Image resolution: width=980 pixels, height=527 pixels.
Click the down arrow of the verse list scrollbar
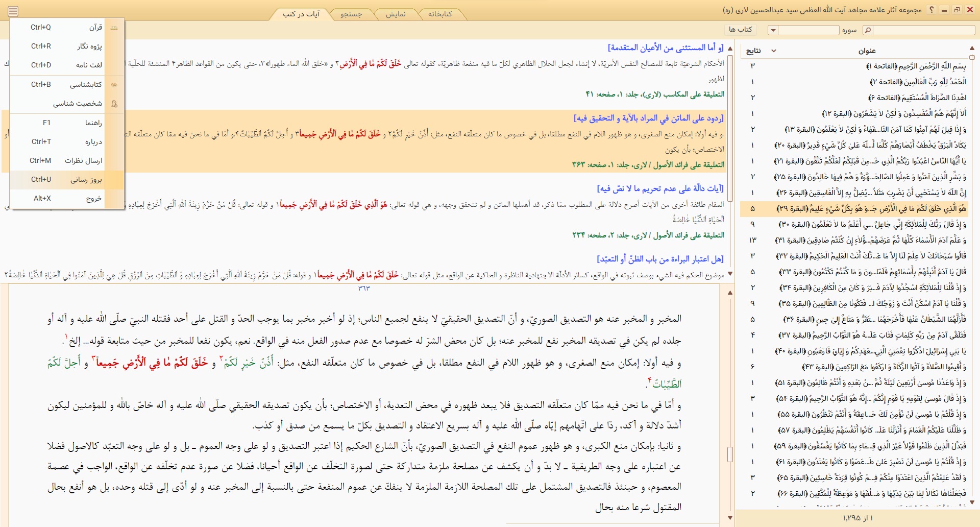tap(972, 502)
